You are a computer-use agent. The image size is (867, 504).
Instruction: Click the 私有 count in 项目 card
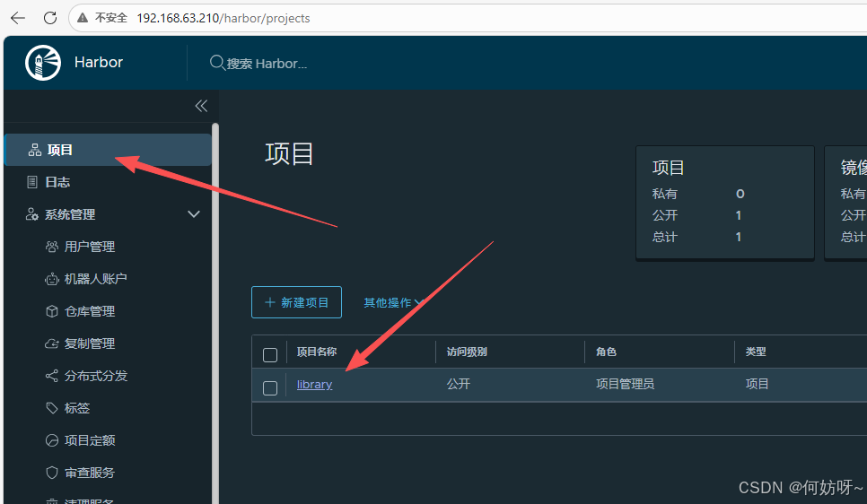click(x=740, y=194)
